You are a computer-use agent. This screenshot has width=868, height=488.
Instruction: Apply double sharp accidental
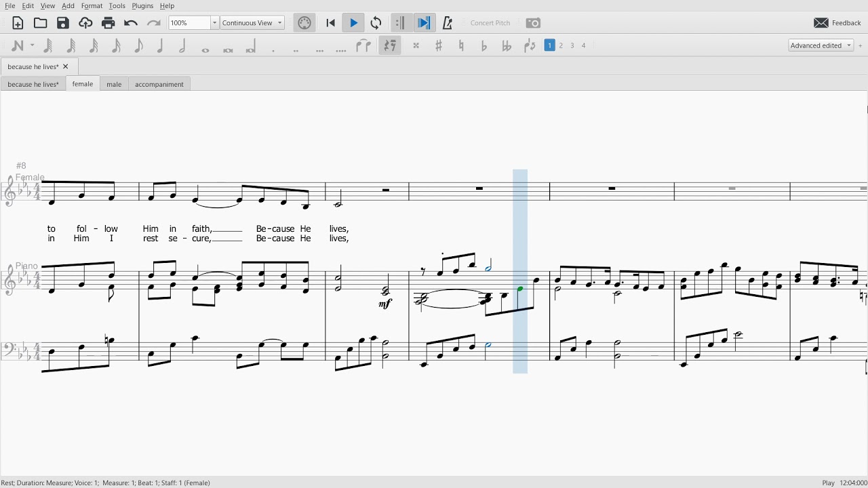416,45
